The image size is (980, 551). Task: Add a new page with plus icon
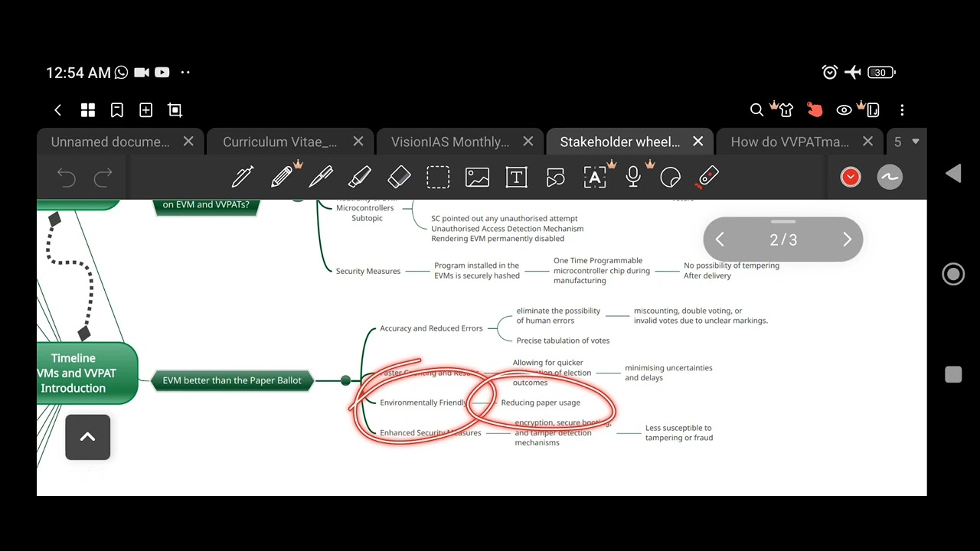point(145,110)
